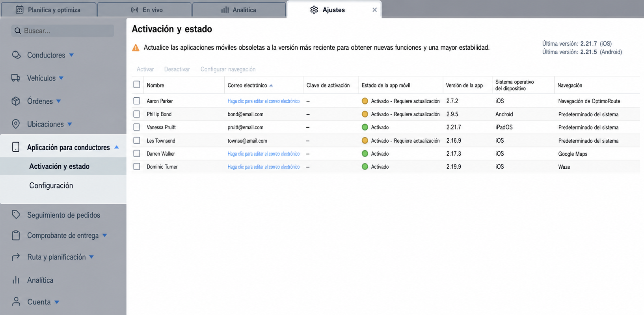Switch to Planifica y optimiza tab
The image size is (644, 315).
pos(48,10)
